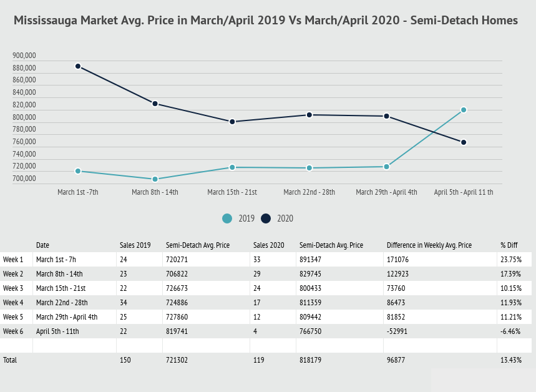Viewport: 536px width, 392px height.
Task: Toggle the 2020 series in the legend
Action: click(277, 218)
